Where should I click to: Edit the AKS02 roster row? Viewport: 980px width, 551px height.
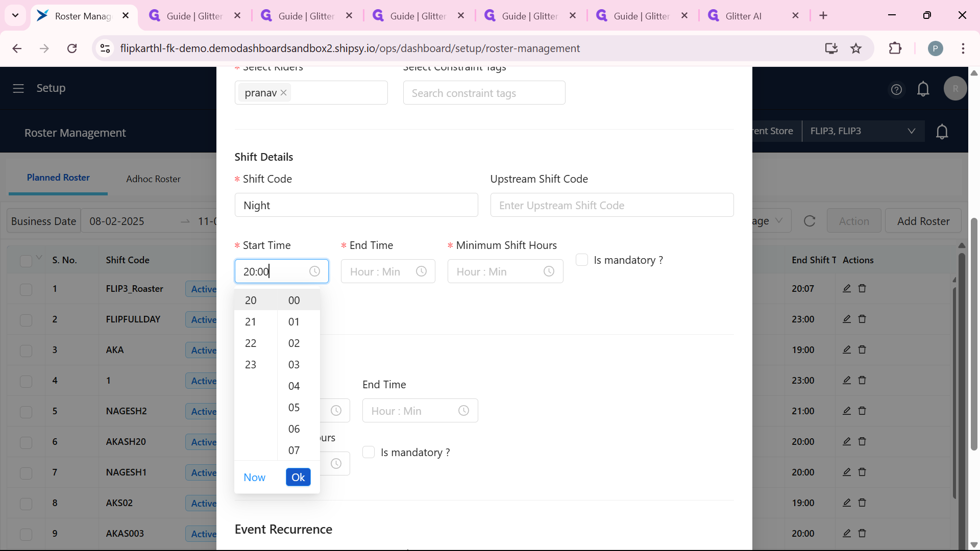tap(847, 503)
